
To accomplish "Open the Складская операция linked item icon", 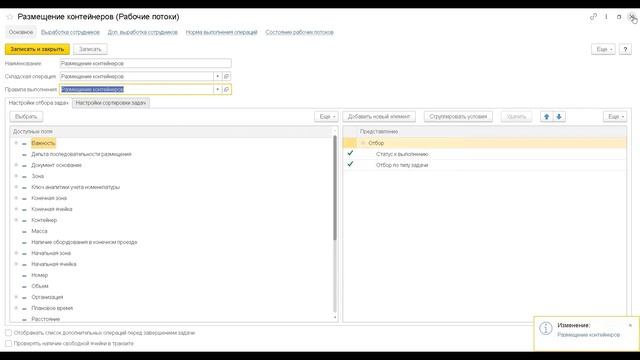I will tap(227, 76).
